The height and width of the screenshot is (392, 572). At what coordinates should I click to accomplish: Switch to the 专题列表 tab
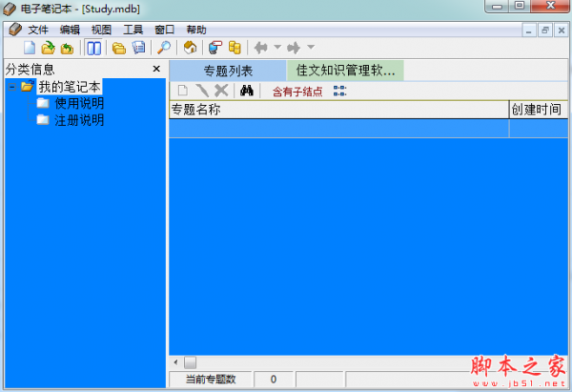[x=228, y=71]
